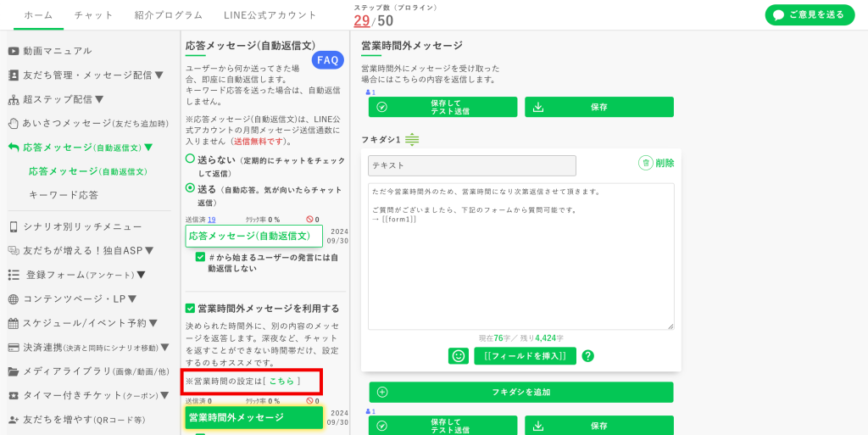The image size is (868, 435).
Task: Click the 友だち管理 contact book icon
Action: [14, 75]
